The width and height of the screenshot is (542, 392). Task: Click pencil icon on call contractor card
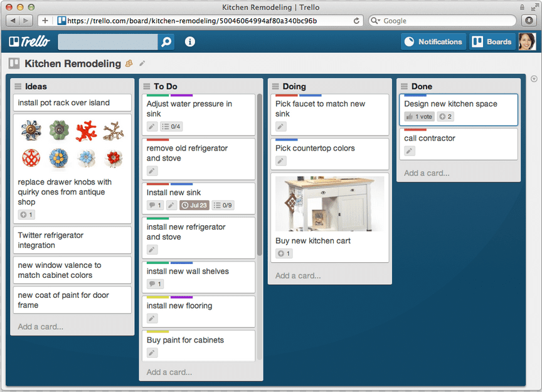coord(410,151)
